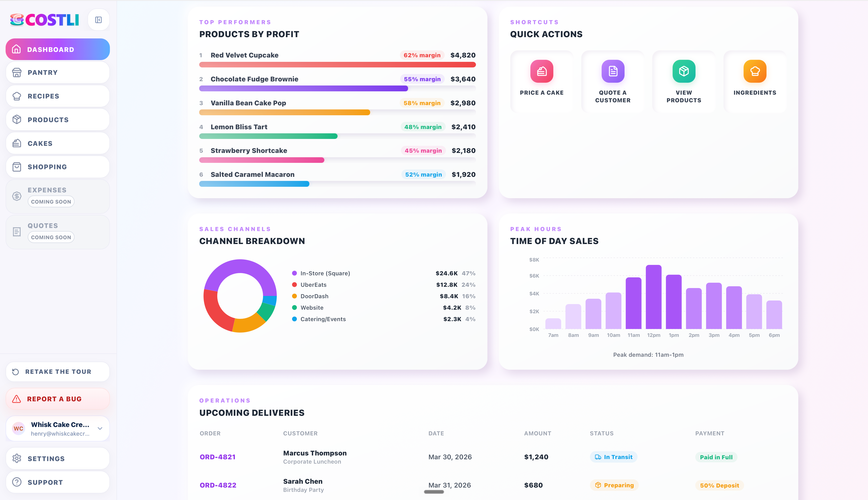Click the Costli logo

click(x=45, y=20)
